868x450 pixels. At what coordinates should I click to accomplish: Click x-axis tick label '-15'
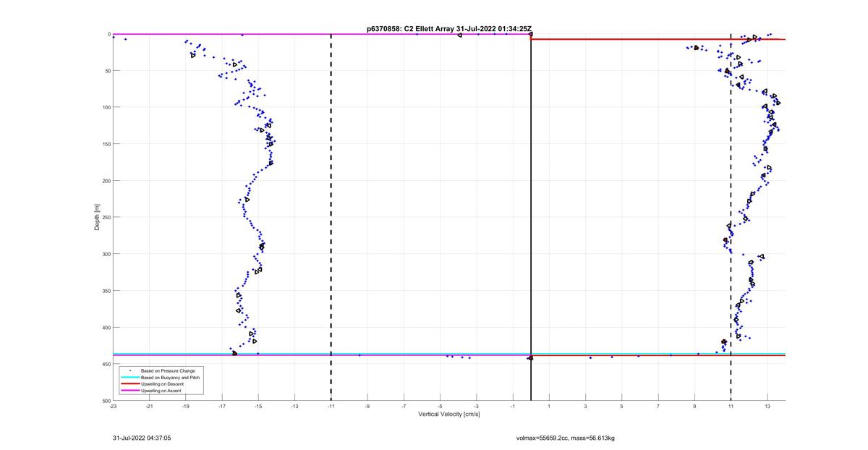pyautogui.click(x=258, y=407)
